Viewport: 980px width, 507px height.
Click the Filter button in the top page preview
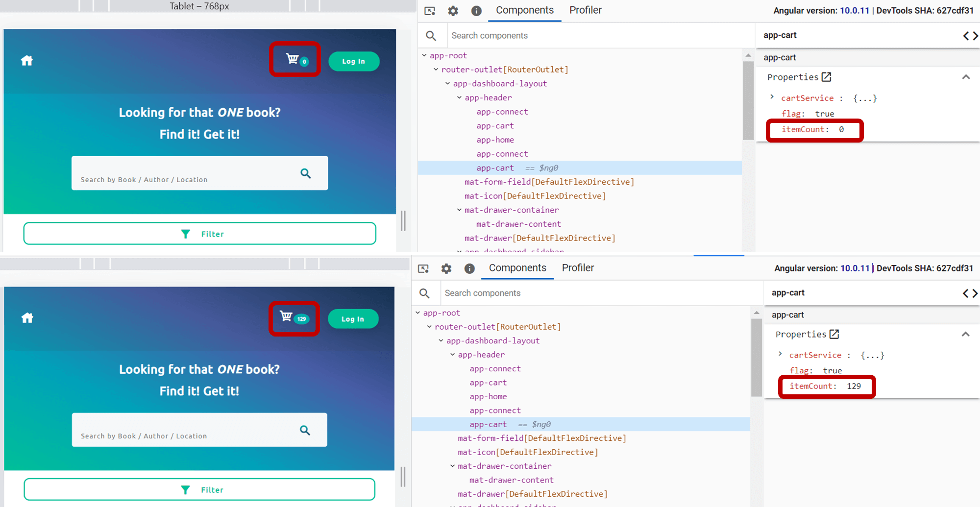[x=199, y=234]
